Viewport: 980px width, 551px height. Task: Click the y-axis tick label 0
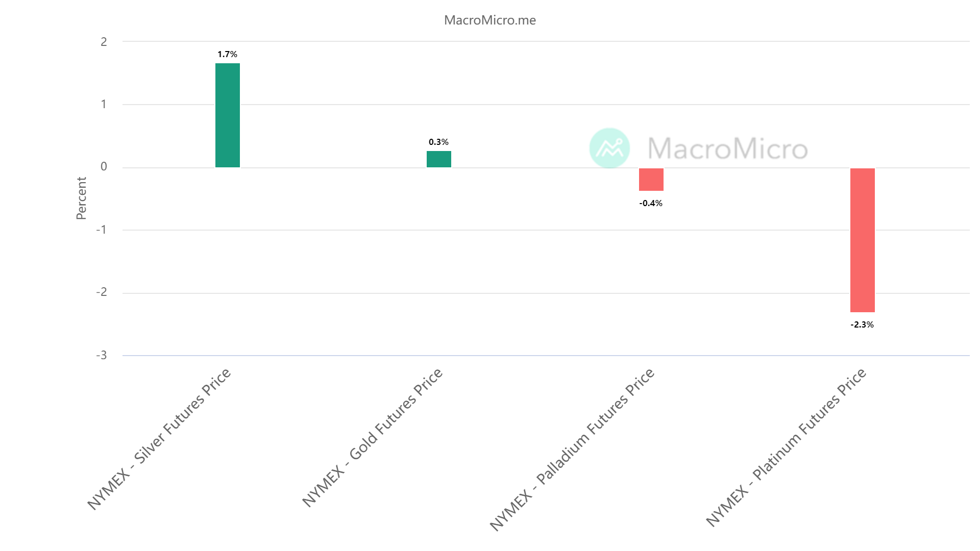[104, 167]
